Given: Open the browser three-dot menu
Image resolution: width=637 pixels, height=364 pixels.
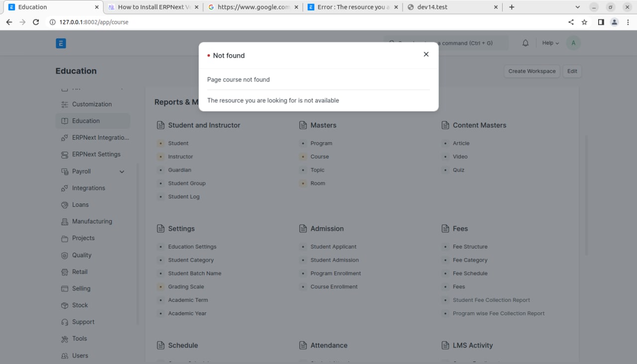Looking at the screenshot, I should tap(628, 22).
